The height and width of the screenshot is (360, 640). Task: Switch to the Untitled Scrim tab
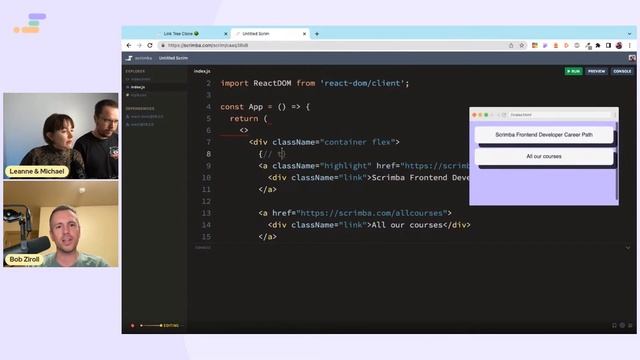click(271, 34)
